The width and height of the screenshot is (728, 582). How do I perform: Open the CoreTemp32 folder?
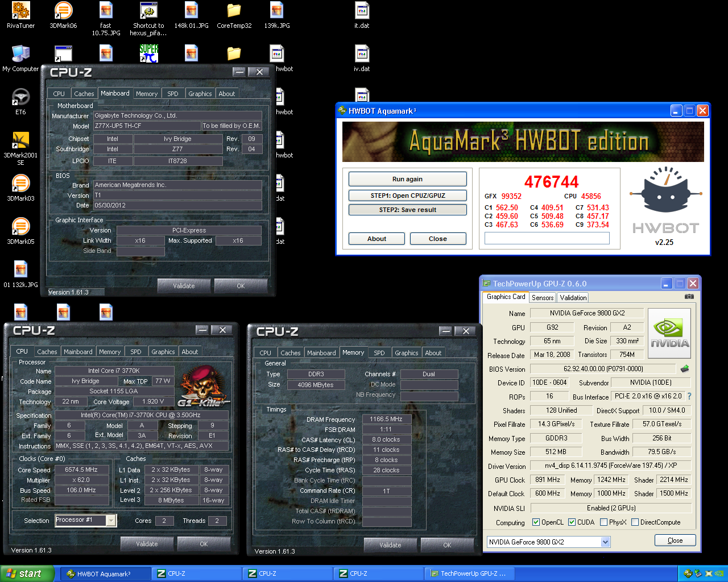(234, 15)
